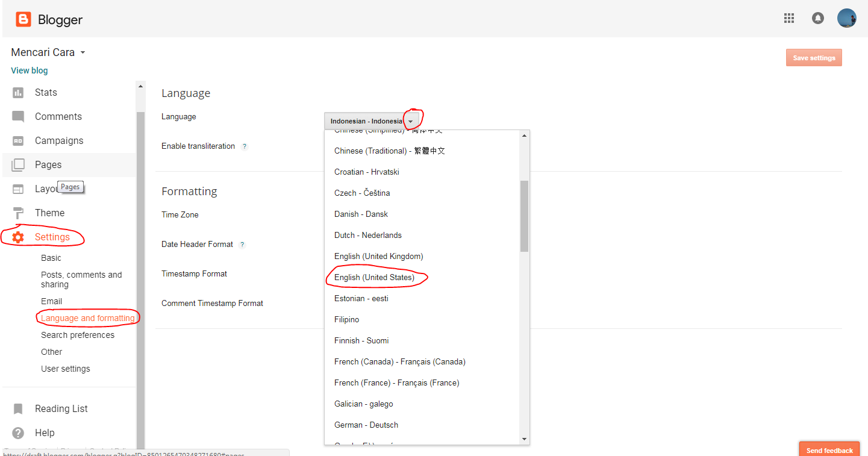The height and width of the screenshot is (456, 868).
Task: Open Other settings
Action: click(51, 352)
